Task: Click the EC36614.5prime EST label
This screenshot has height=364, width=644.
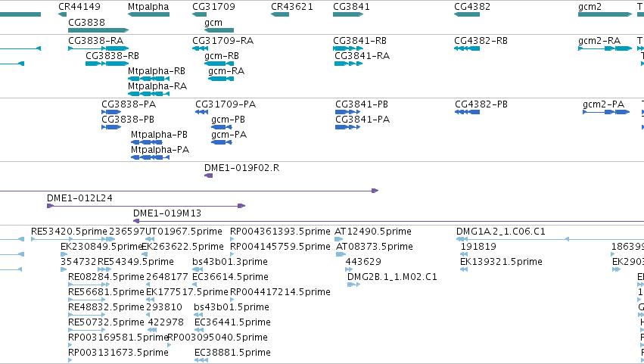Action: [230, 277]
